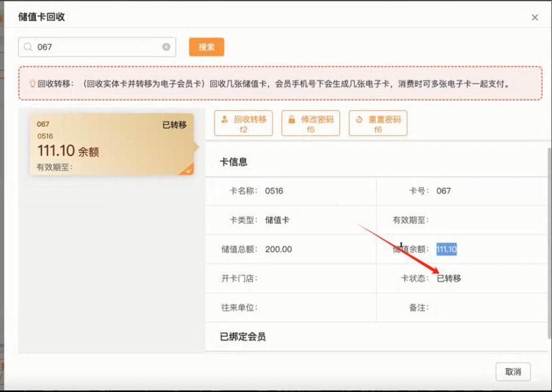This screenshot has height=392, width=552.
Task: Close the 储值卡回收 dialog
Action: [535, 17]
